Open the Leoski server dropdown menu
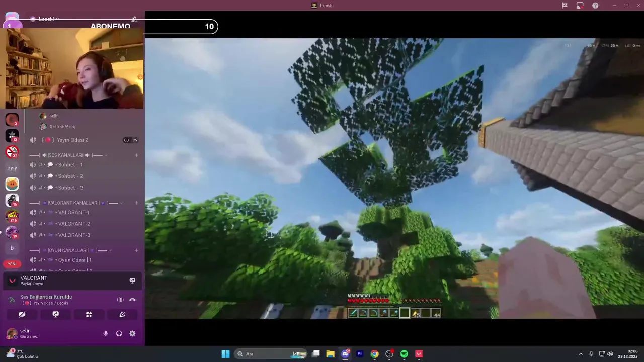 click(x=46, y=19)
